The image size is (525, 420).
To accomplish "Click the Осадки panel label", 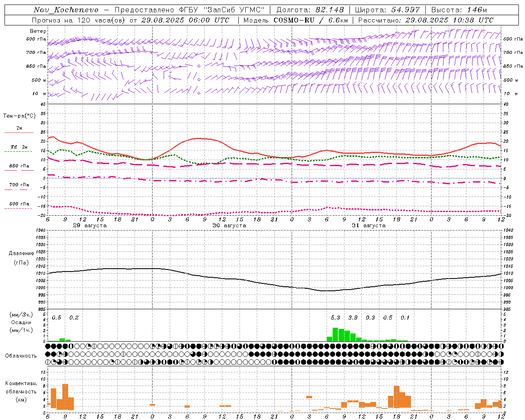I will 21,322.
